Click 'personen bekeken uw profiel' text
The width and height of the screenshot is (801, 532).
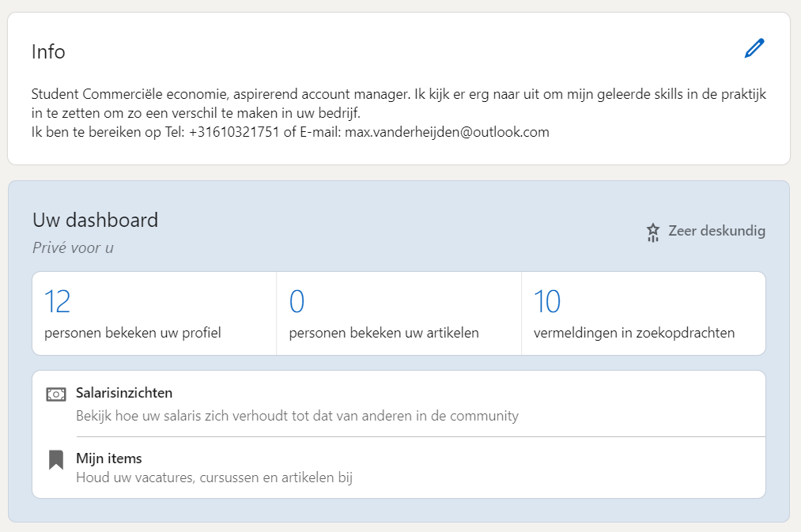click(133, 333)
